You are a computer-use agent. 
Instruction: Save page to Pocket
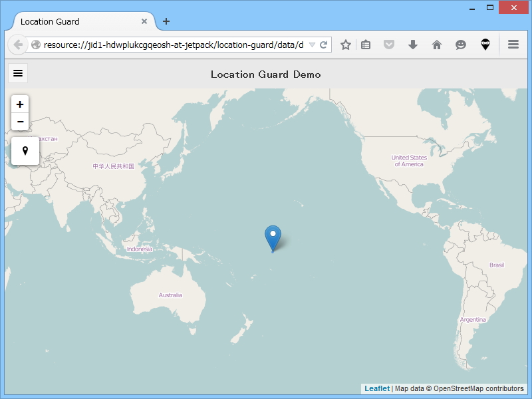[x=389, y=45]
